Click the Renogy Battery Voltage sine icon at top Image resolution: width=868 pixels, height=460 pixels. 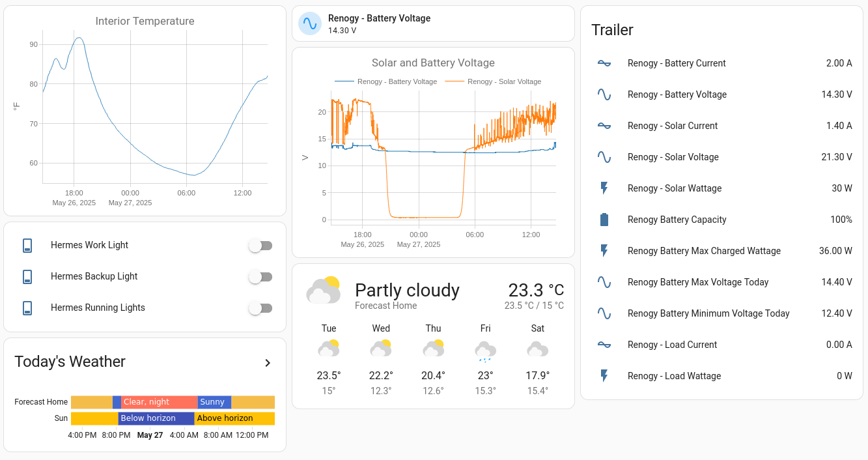tap(310, 23)
